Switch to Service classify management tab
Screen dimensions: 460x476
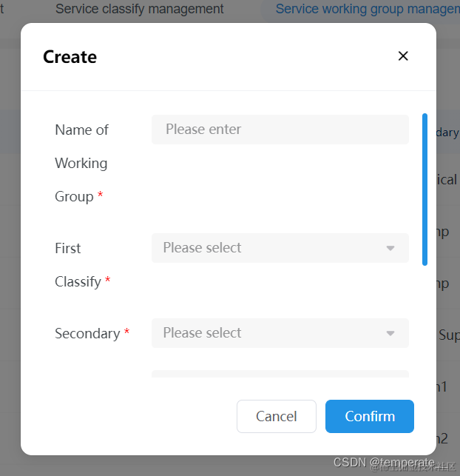tap(139, 10)
